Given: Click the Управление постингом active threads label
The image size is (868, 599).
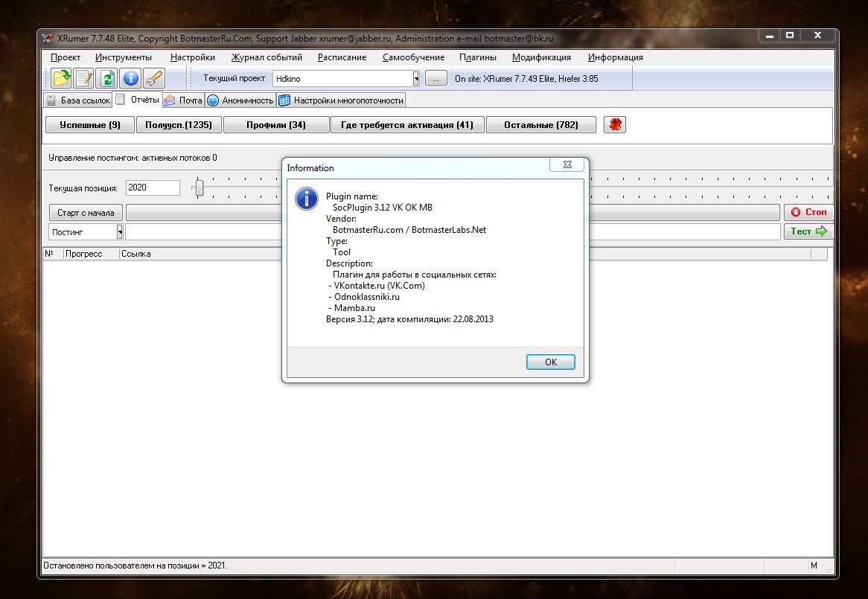Looking at the screenshot, I should (x=133, y=158).
